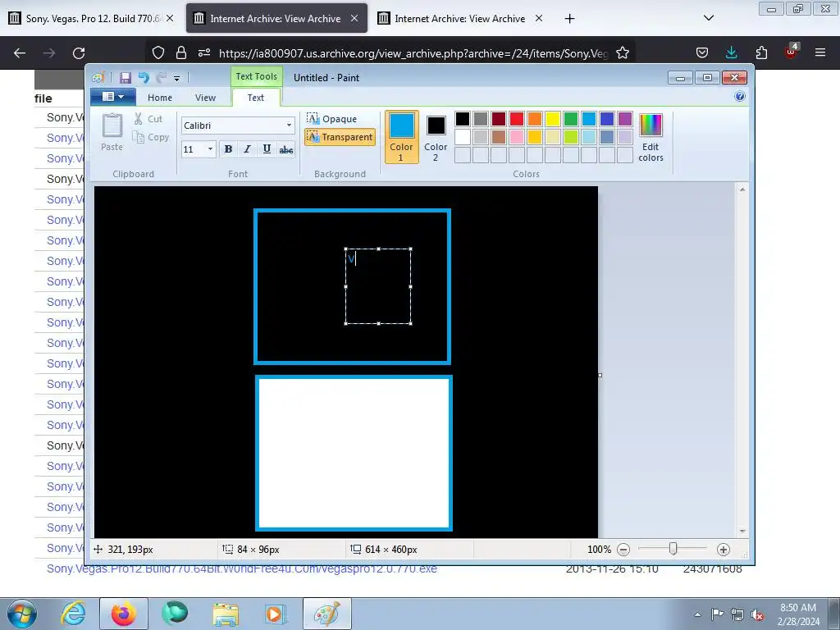Launch Internet Explorer from taskbar
This screenshot has width=840, height=630.
pos(73,614)
